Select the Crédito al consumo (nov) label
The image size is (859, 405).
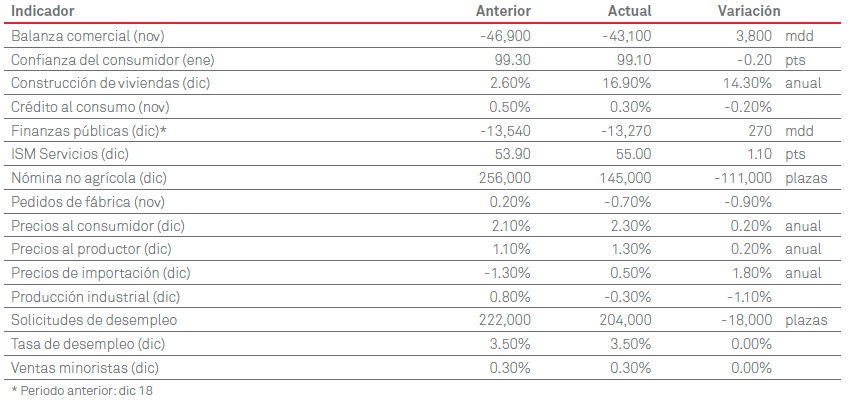coord(84,107)
